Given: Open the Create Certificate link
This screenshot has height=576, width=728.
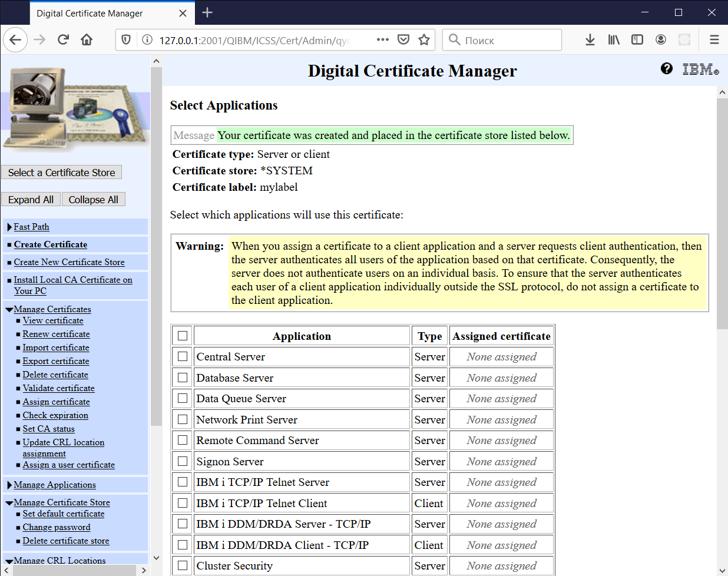Looking at the screenshot, I should [51, 244].
